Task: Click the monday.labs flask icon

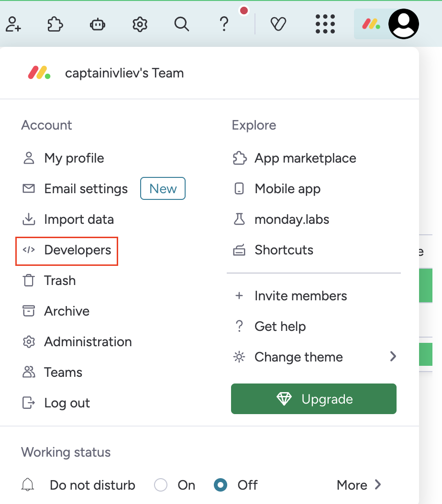Action: coord(239,219)
